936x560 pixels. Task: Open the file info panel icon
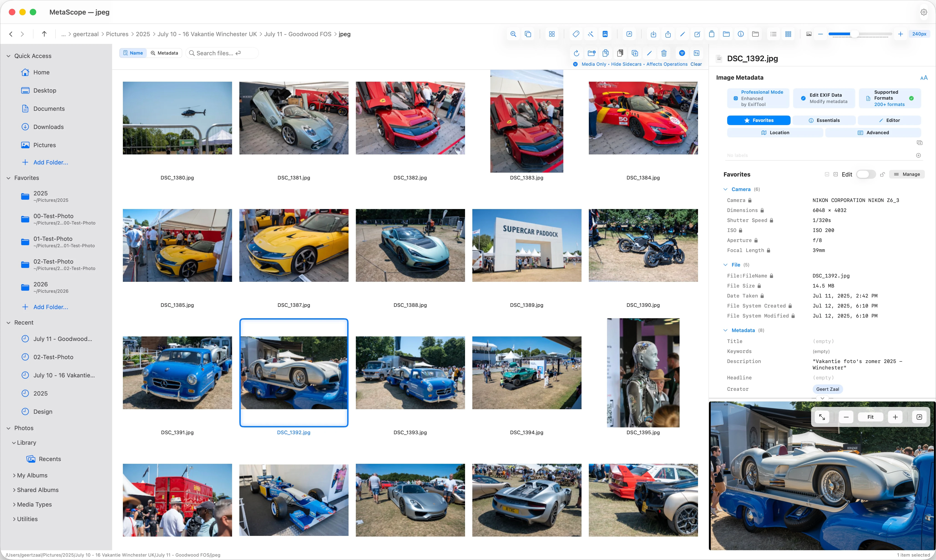pos(741,34)
